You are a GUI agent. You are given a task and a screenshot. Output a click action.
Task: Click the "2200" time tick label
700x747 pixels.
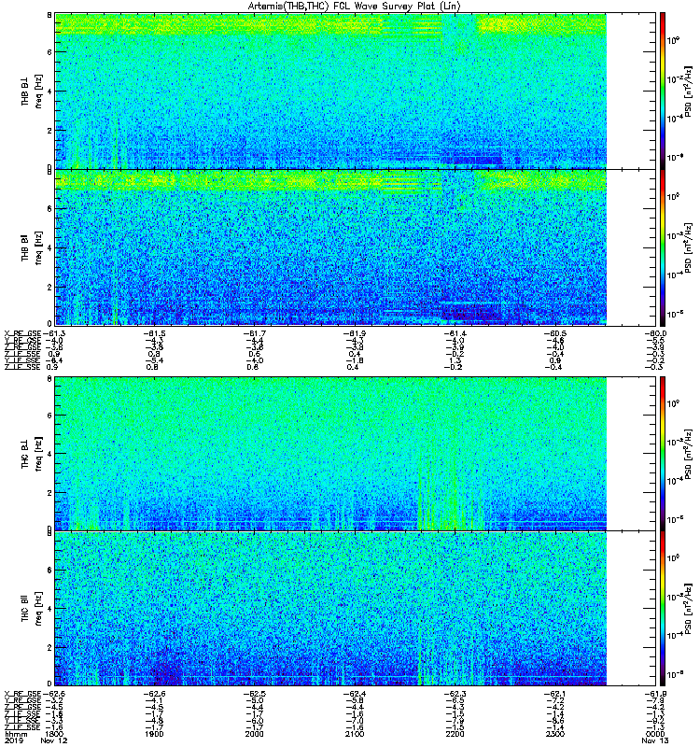pyautogui.click(x=455, y=734)
